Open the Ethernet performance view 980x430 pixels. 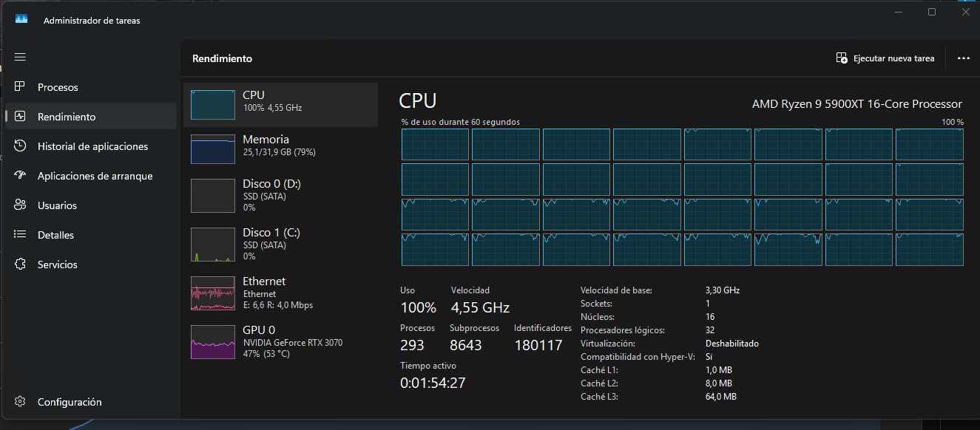pyautogui.click(x=266, y=293)
